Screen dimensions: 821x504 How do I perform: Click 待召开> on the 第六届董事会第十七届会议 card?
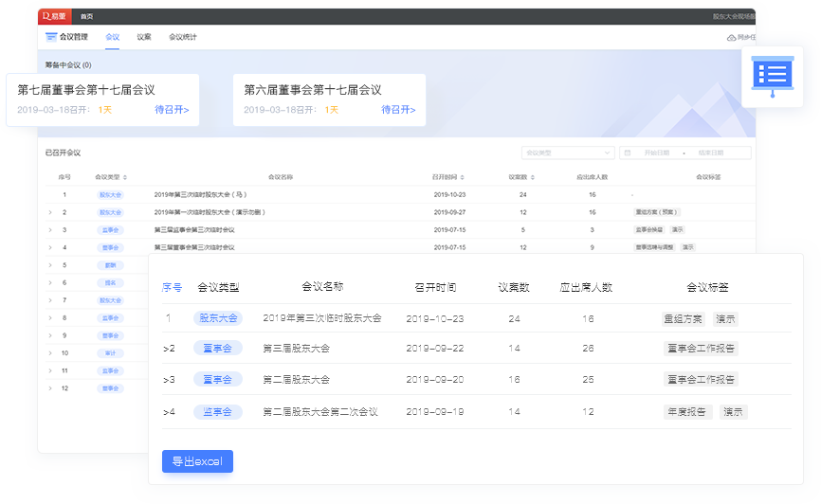pyautogui.click(x=398, y=109)
